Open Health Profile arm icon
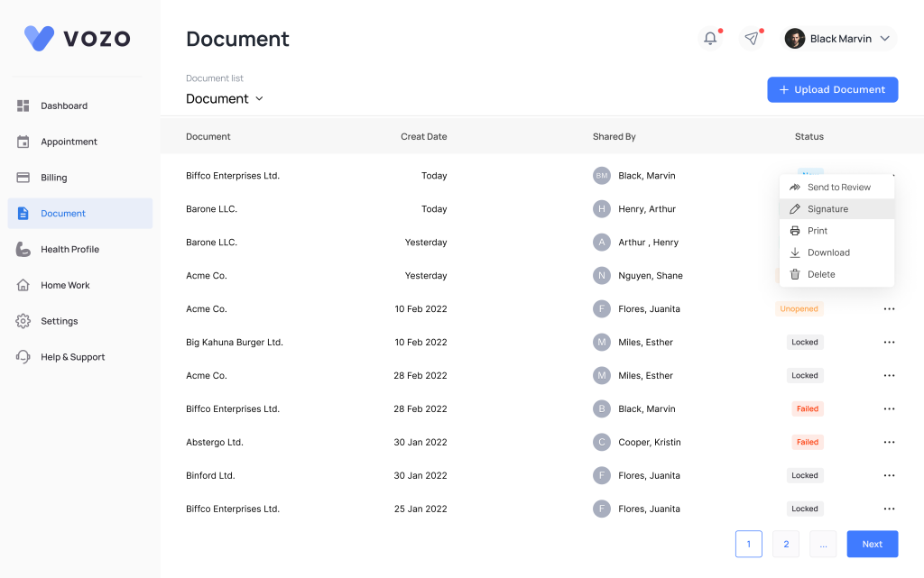 (x=23, y=249)
